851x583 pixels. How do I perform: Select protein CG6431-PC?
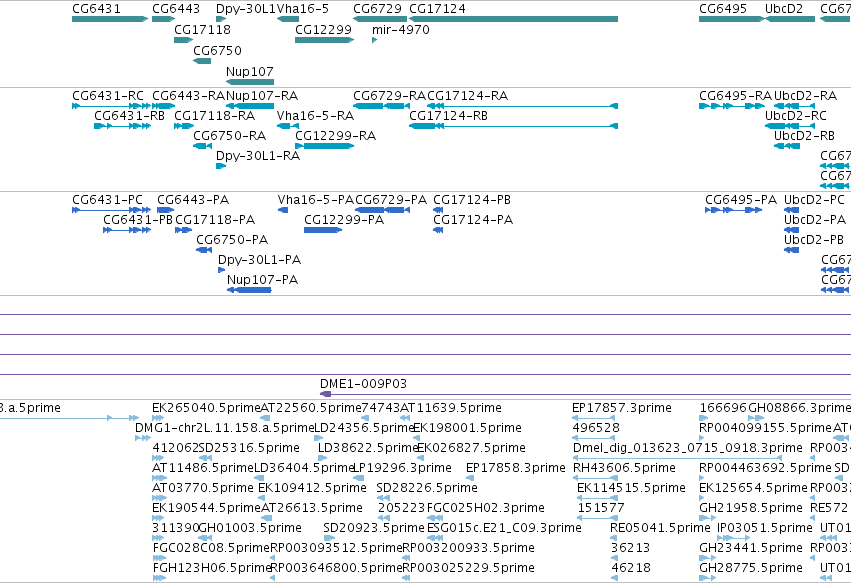tap(111, 210)
